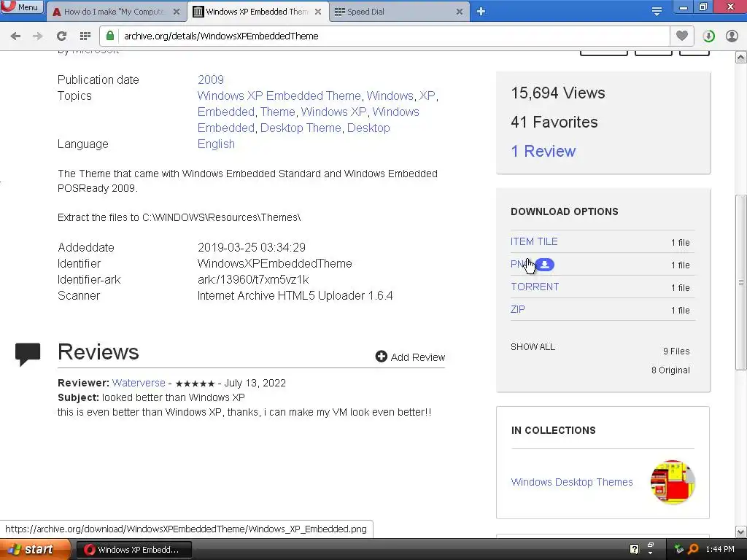
Task: Close the Speed Dial tab
Action: [460, 12]
